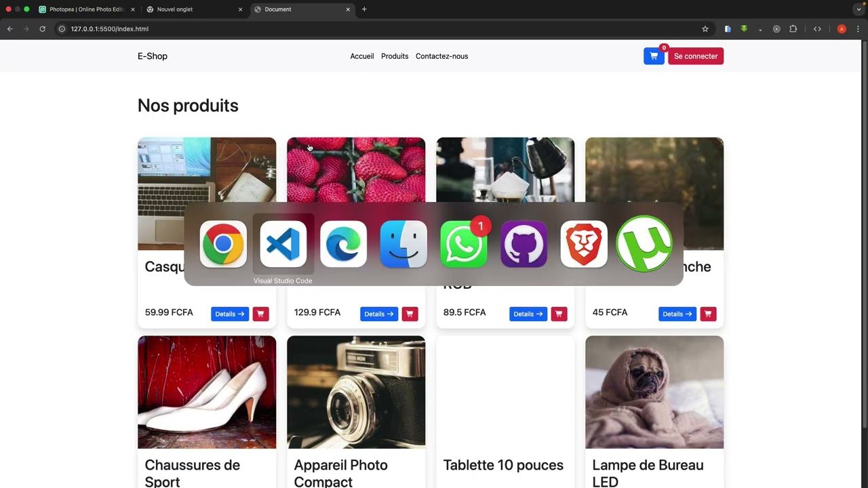View Details of the 45 FCFA product
The width and height of the screenshot is (868, 488).
(677, 314)
